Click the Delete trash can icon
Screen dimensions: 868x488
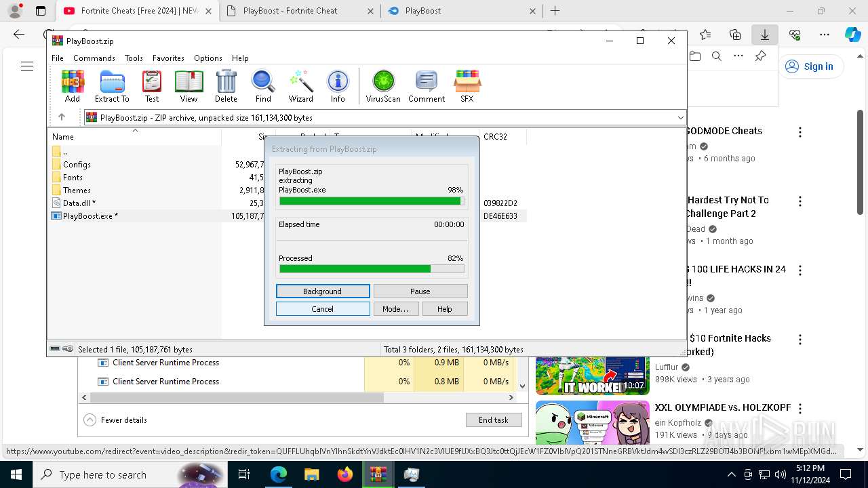[226, 86]
